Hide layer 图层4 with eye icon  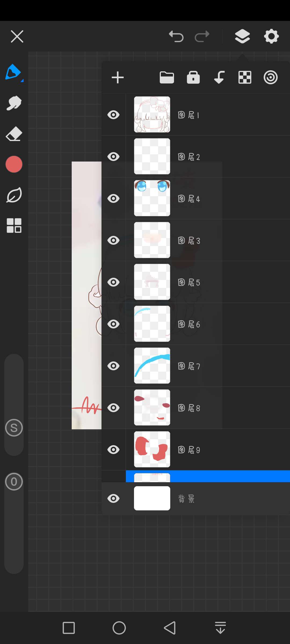114,199
